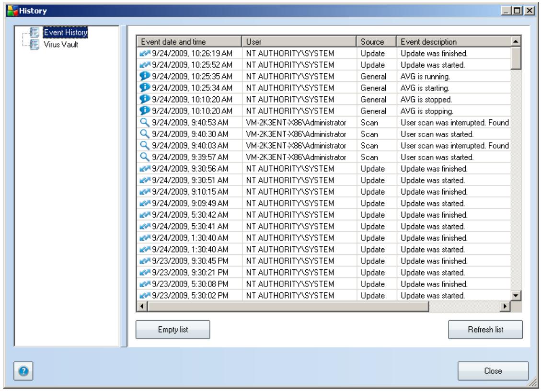Click update icon for 9/23/2009 9:30:45 PM event

click(145, 261)
